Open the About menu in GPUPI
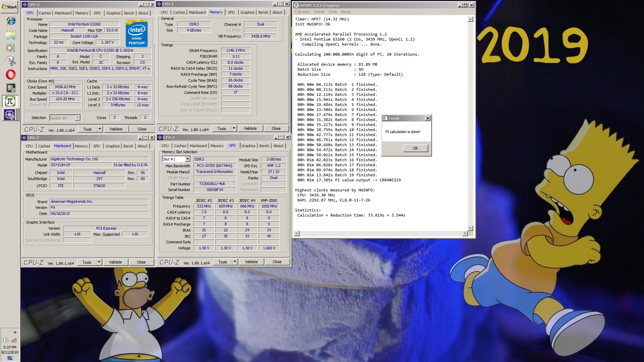Image resolution: width=644 pixels, height=362 pixels. pos(346,12)
